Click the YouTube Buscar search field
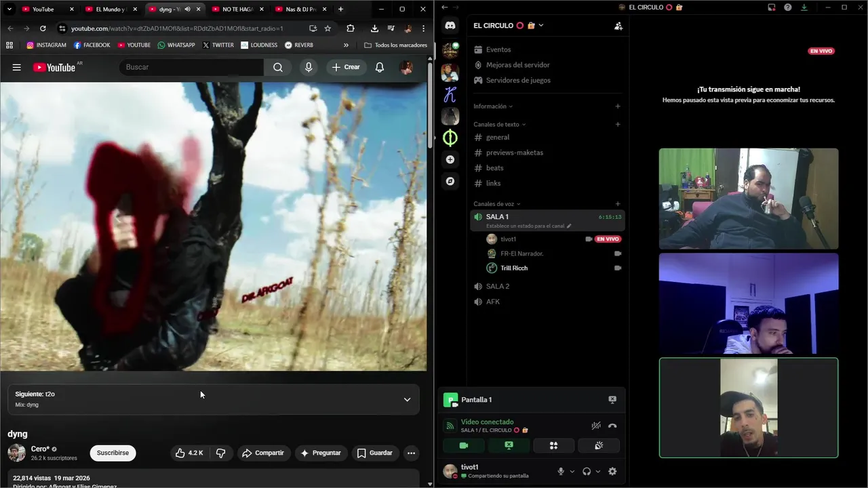 [x=192, y=67]
